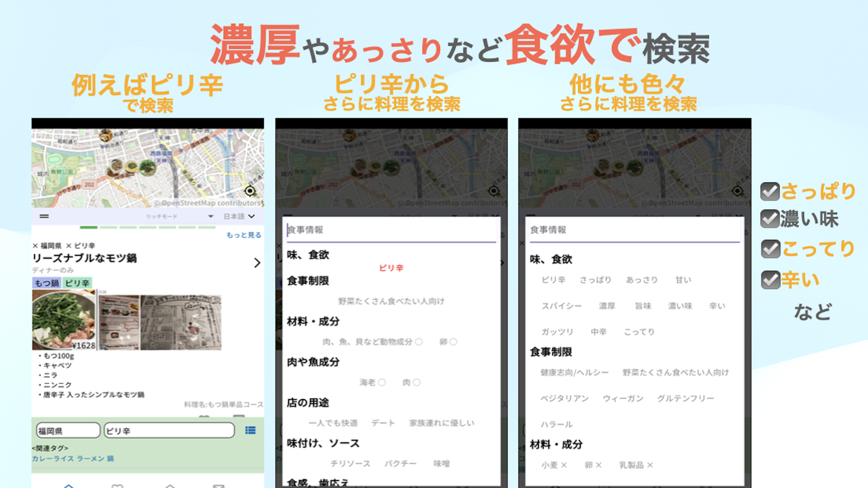868x488 pixels.
Task: Tap the locate-me crosshair icon on right phone map
Action: click(x=737, y=191)
